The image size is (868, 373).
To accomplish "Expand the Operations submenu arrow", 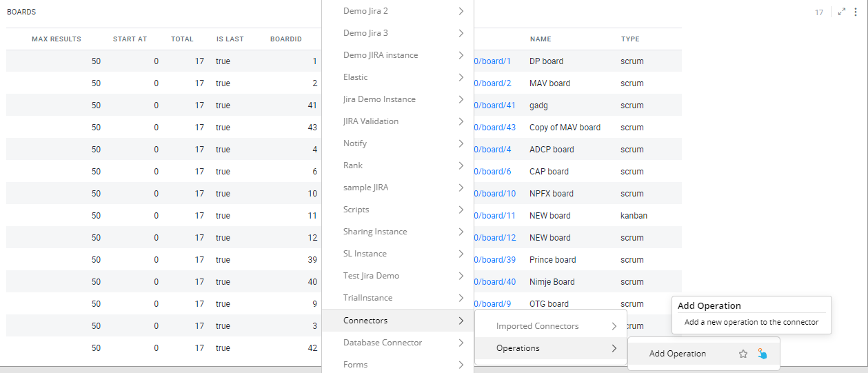I will 614,348.
